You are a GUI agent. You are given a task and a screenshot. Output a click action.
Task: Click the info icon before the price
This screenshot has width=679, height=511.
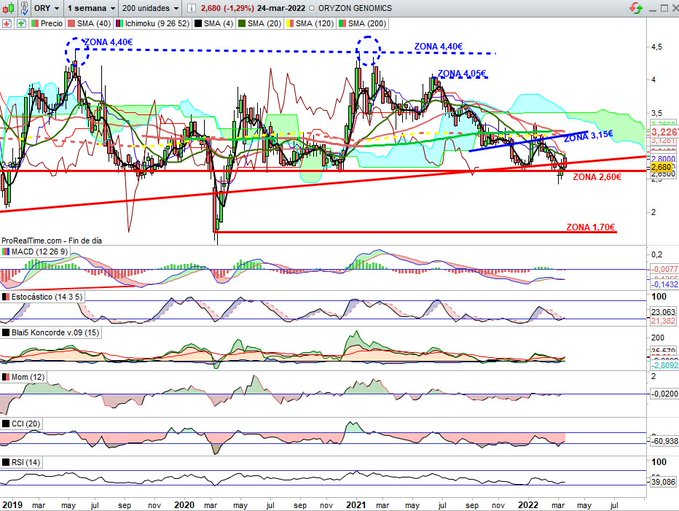[192, 8]
